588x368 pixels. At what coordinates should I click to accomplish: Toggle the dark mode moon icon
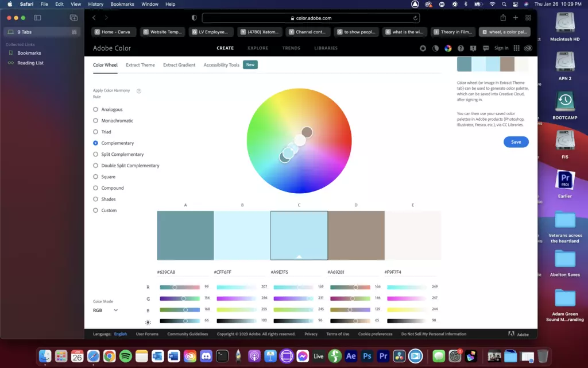coord(435,48)
